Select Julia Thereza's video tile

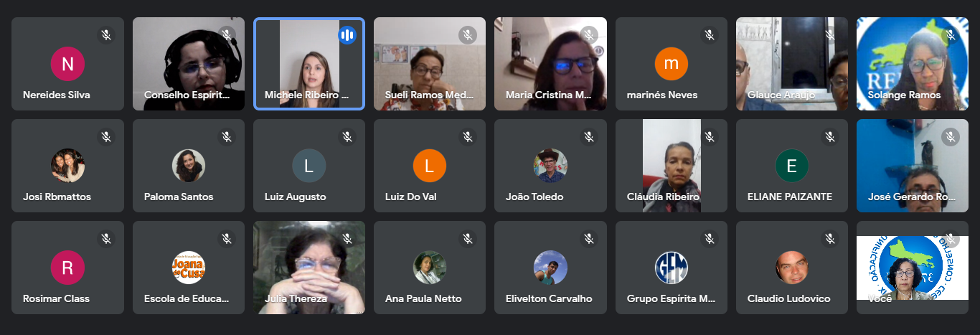point(309,268)
